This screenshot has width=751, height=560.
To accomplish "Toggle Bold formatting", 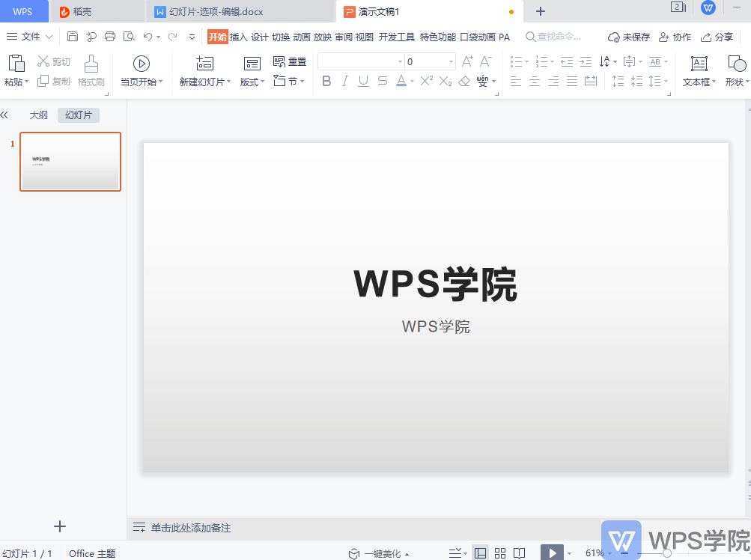I will pyautogui.click(x=326, y=81).
